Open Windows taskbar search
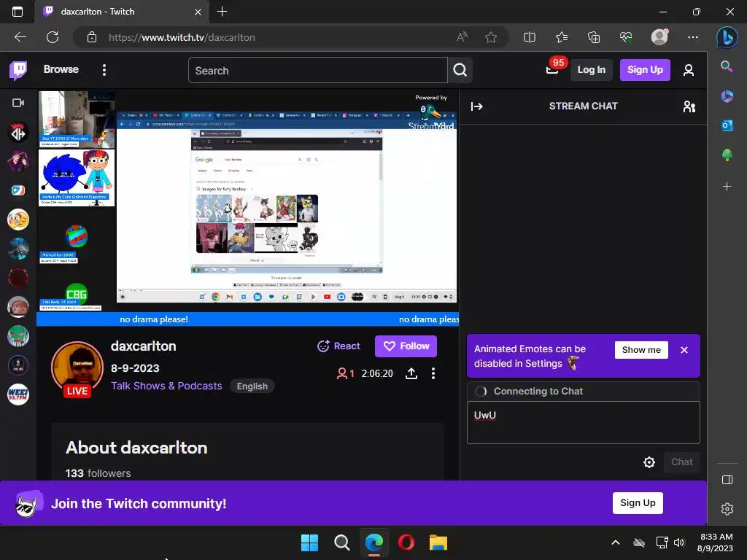 341,542
